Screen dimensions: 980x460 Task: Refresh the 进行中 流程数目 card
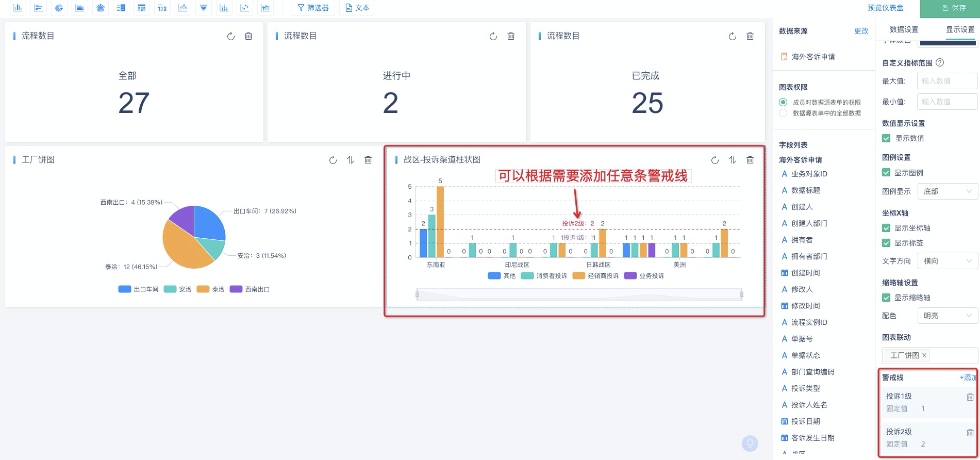coord(493,36)
